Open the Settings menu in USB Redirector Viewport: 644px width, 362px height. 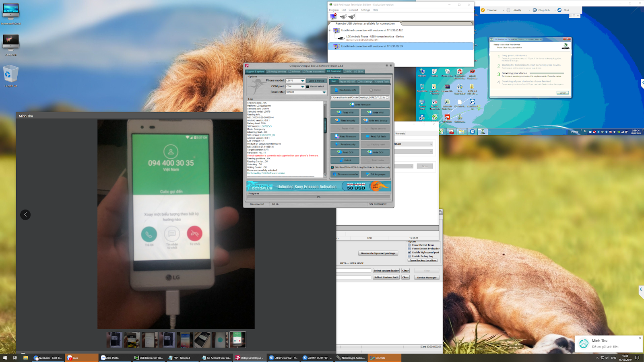(365, 10)
